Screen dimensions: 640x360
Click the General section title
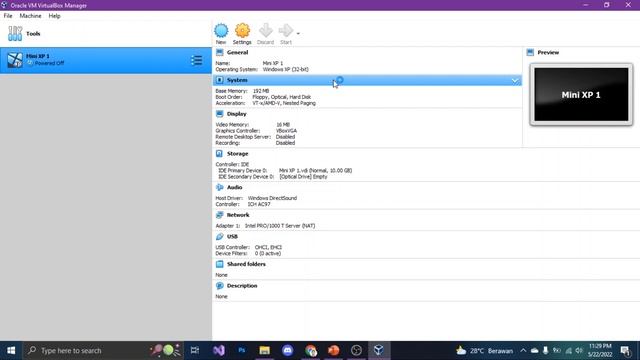tap(238, 52)
